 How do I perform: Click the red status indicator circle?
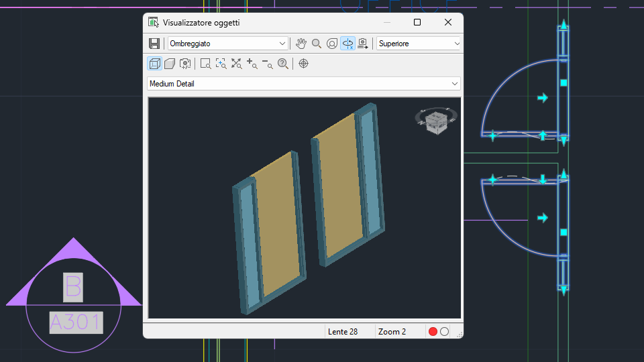433,332
